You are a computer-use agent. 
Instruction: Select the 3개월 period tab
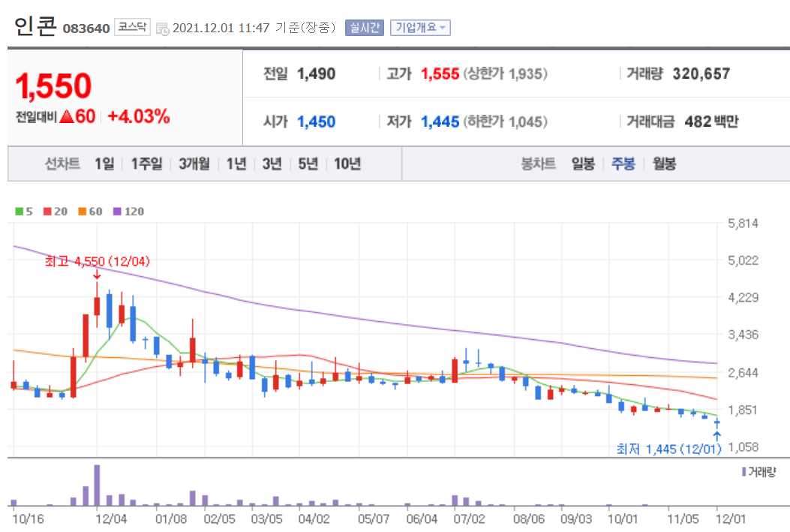194,164
